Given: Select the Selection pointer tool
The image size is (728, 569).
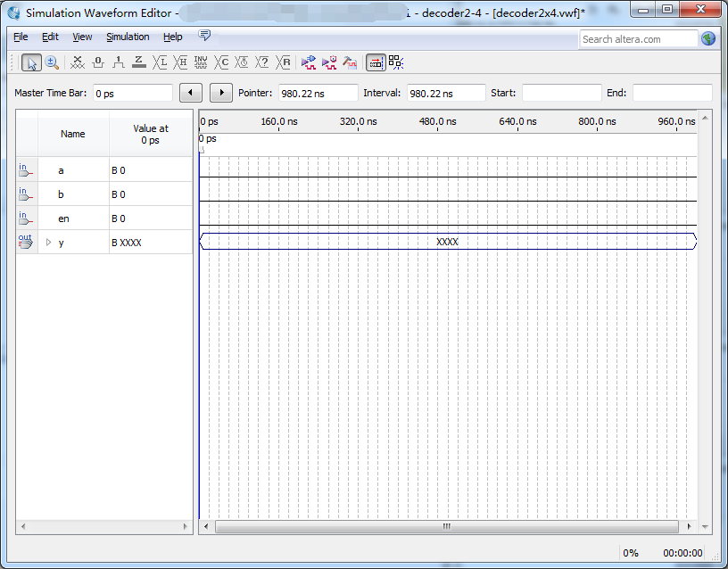Looking at the screenshot, I should [31, 62].
